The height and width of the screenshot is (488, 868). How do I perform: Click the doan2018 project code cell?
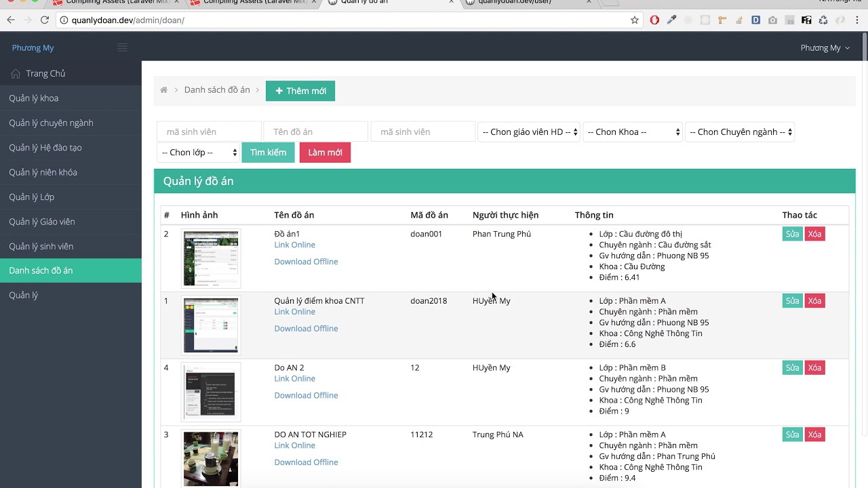[x=429, y=301]
